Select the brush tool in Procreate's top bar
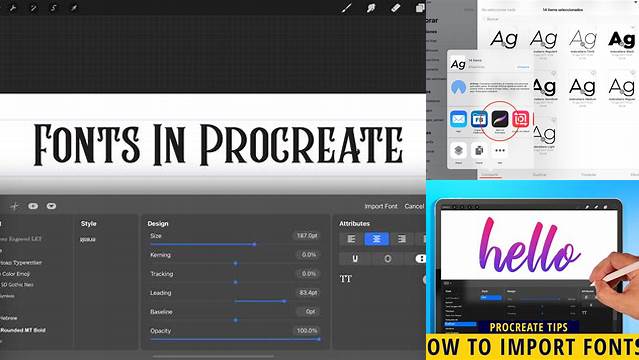Image resolution: width=639 pixels, height=360 pixels. (347, 8)
